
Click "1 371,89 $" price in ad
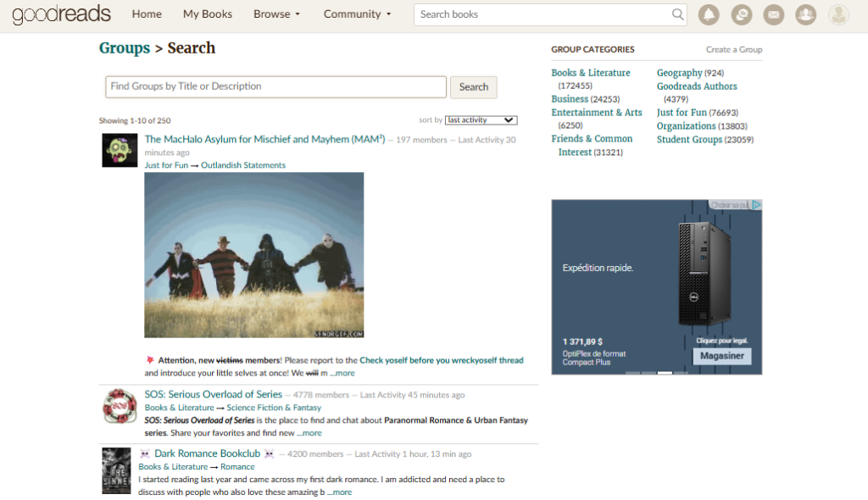[x=582, y=342]
